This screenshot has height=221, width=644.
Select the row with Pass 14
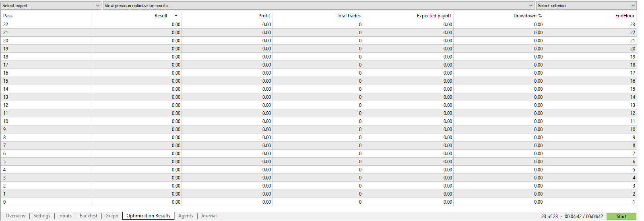pyautogui.click(x=318, y=89)
